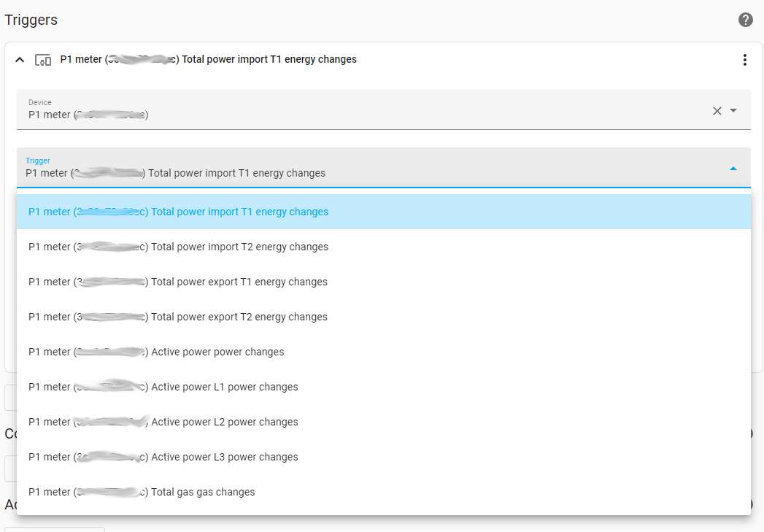Image resolution: width=764 pixels, height=532 pixels.
Task: Collapse the P1 meter trigger card
Action: (20, 60)
